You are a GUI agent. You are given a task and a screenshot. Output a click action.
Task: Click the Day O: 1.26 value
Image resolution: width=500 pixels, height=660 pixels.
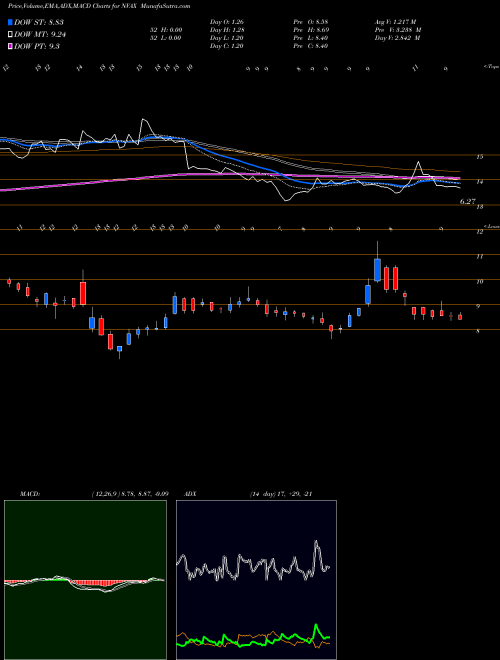(x=227, y=22)
